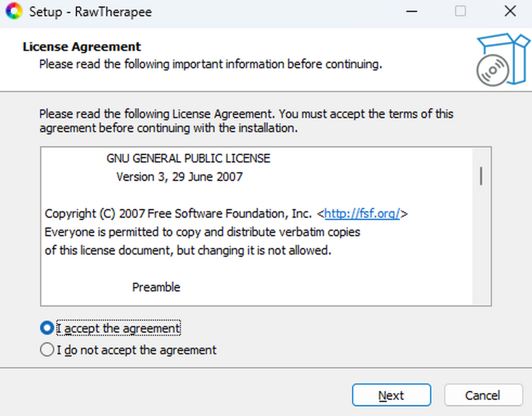Click the greyed-out maximize window button

[461, 11]
